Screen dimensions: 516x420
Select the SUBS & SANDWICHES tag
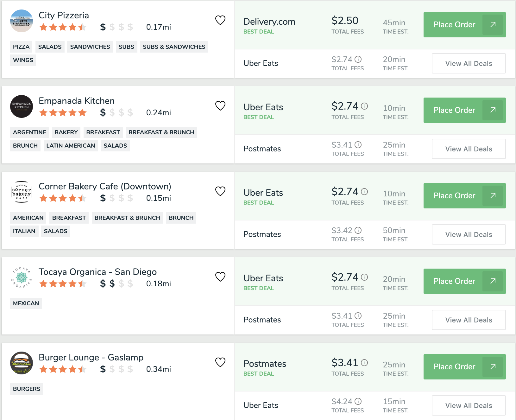(174, 47)
